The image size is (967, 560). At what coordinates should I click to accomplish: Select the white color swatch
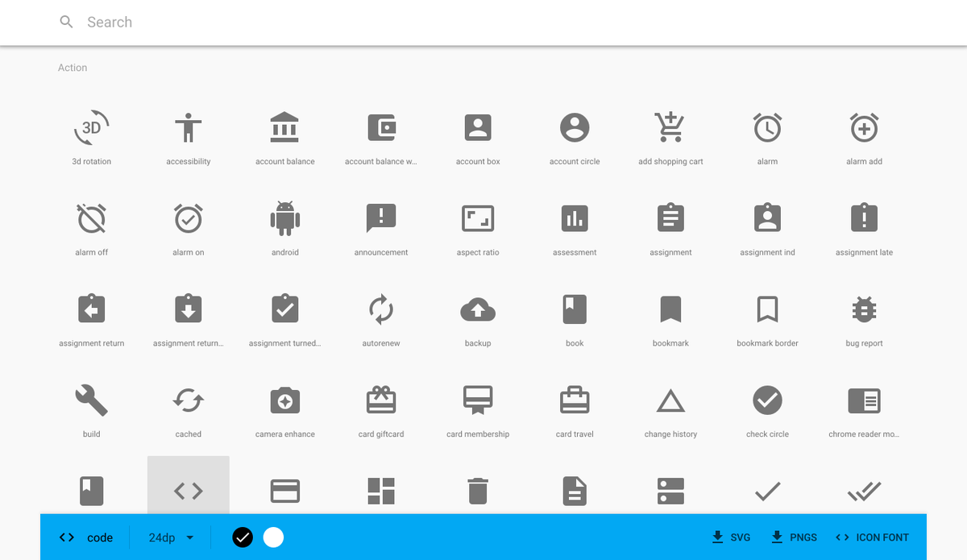pos(273,537)
